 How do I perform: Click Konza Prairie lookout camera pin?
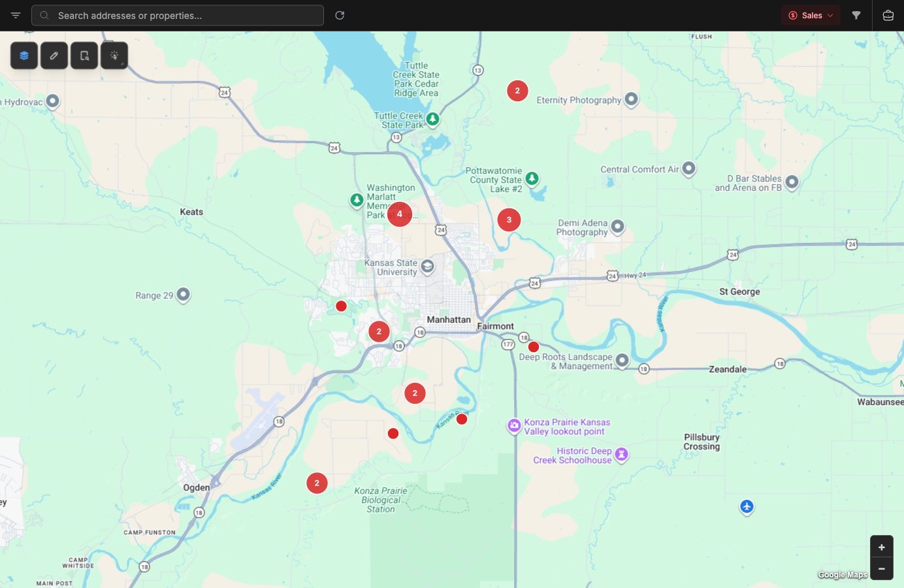(x=514, y=426)
